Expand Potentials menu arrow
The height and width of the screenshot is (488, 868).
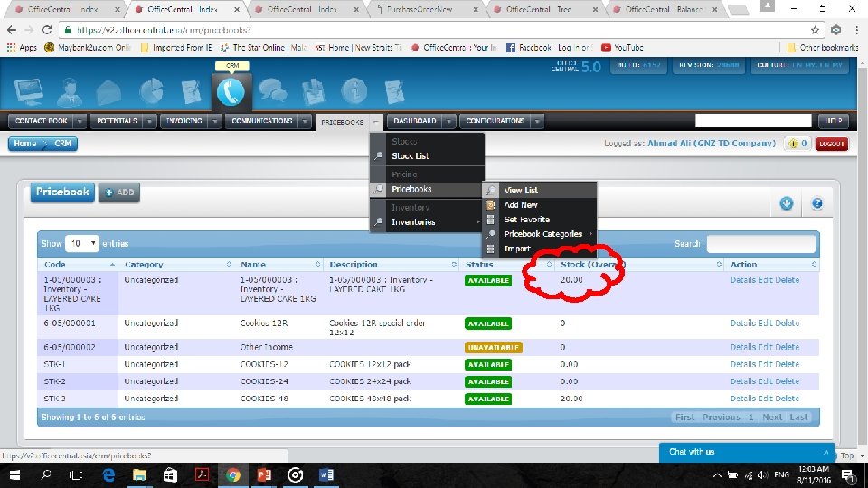pos(149,121)
